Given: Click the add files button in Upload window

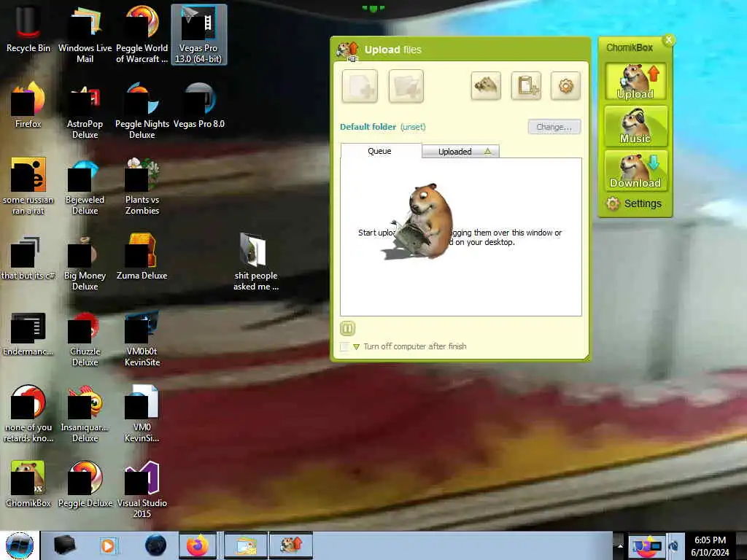Looking at the screenshot, I should [x=360, y=86].
